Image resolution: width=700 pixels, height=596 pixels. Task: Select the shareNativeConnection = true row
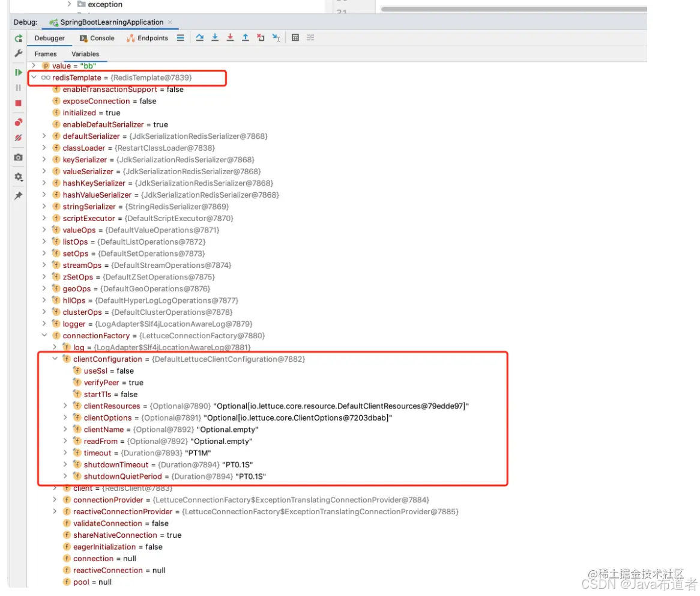(122, 535)
